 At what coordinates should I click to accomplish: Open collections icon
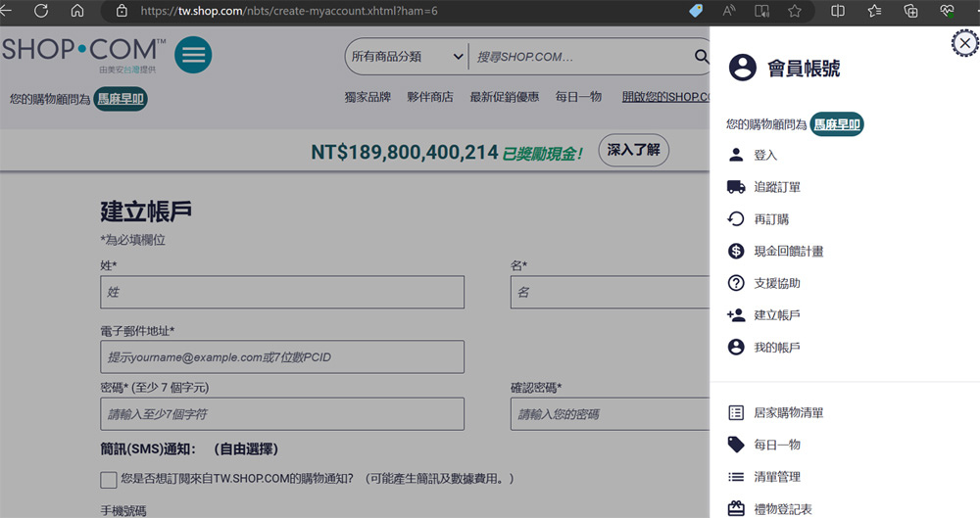(x=910, y=11)
